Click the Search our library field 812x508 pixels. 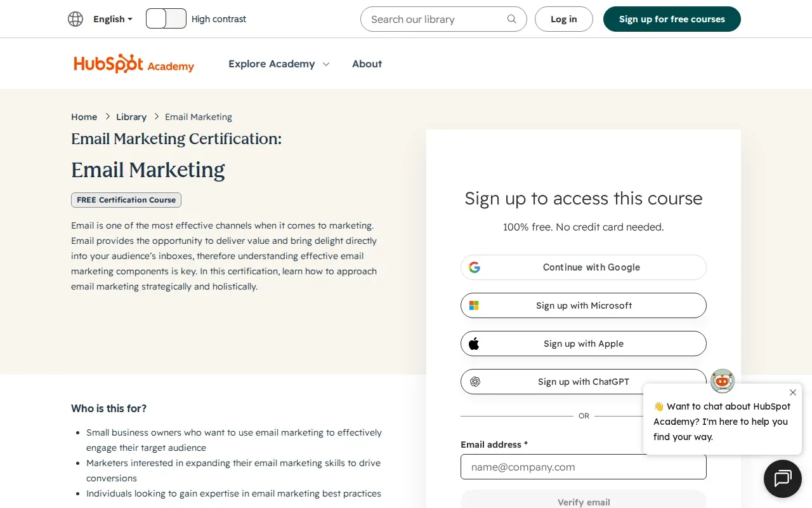pos(443,19)
